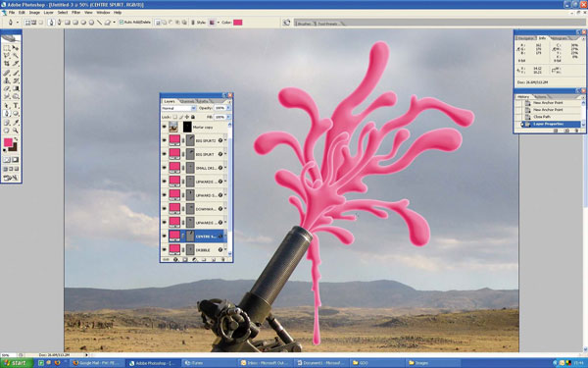Image resolution: width=588 pixels, height=368 pixels.
Task: Expand BIG SPURT2 layer effects arrow
Action: 225,139
